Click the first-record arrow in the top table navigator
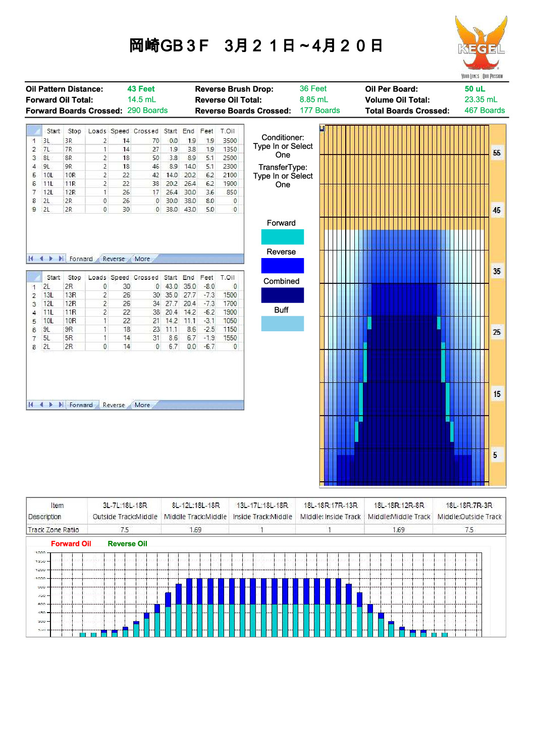 pos(31,259)
